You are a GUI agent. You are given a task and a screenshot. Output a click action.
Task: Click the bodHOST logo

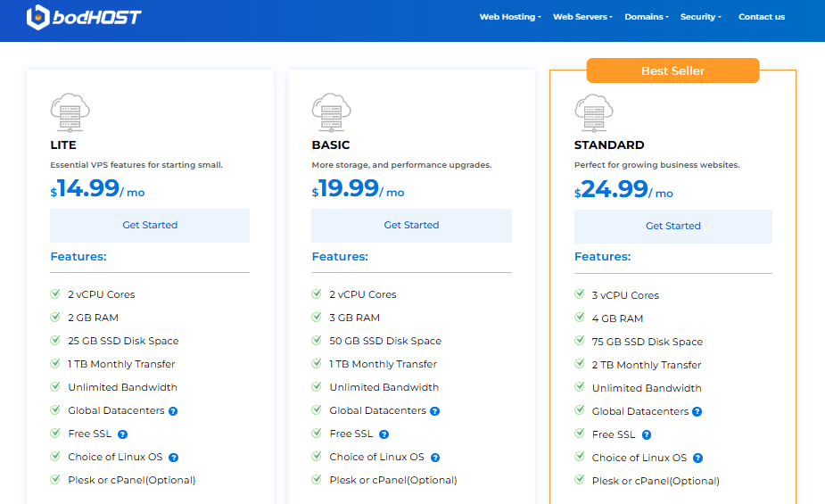[84, 17]
